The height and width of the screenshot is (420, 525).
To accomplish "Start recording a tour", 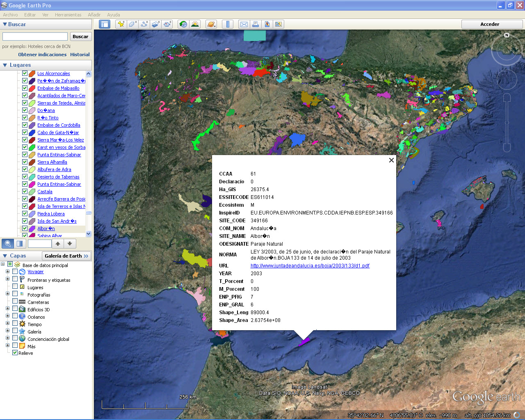I will click(x=167, y=24).
